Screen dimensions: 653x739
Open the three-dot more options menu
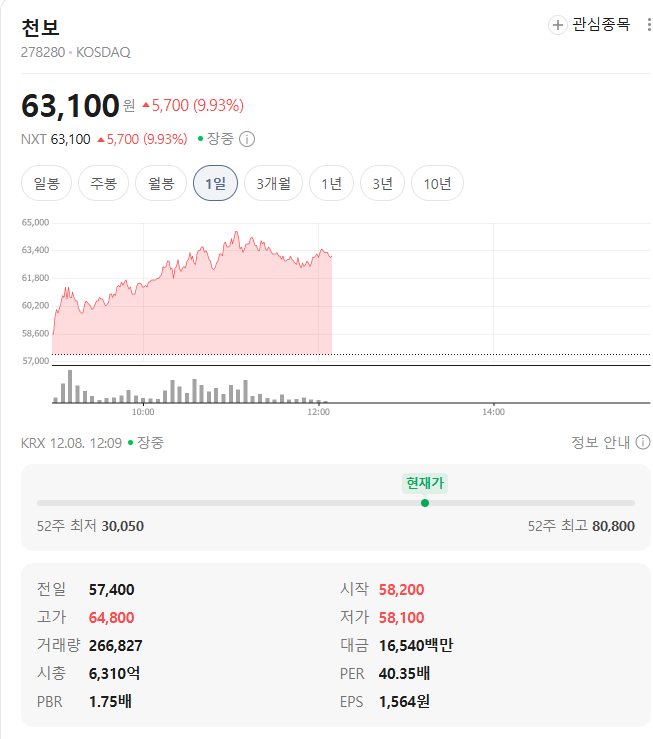coord(649,25)
